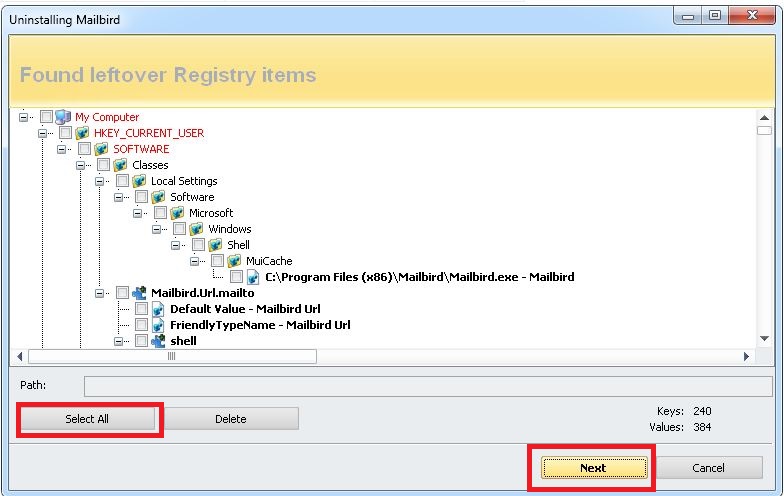Collapse the MuiCache tree node

tap(194, 262)
